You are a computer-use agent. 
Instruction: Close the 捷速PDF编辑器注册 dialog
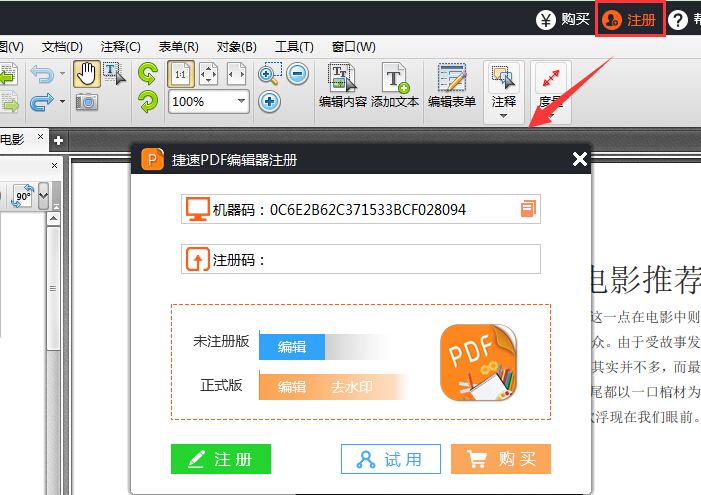pyautogui.click(x=579, y=159)
